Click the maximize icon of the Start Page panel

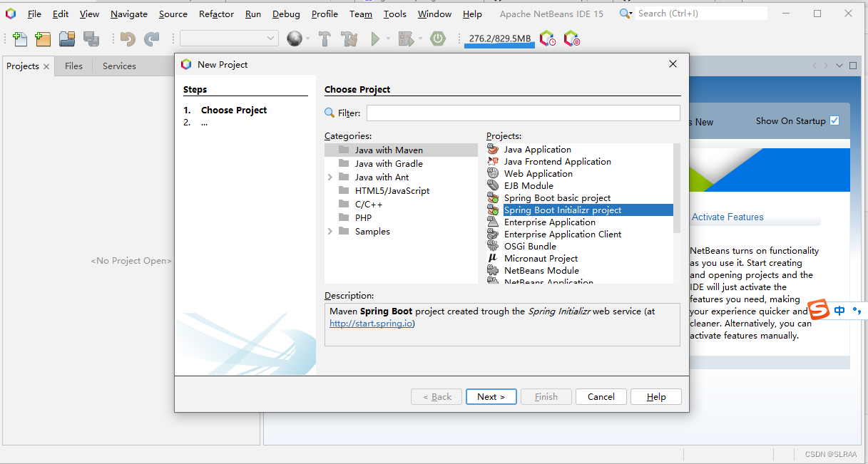852,66
